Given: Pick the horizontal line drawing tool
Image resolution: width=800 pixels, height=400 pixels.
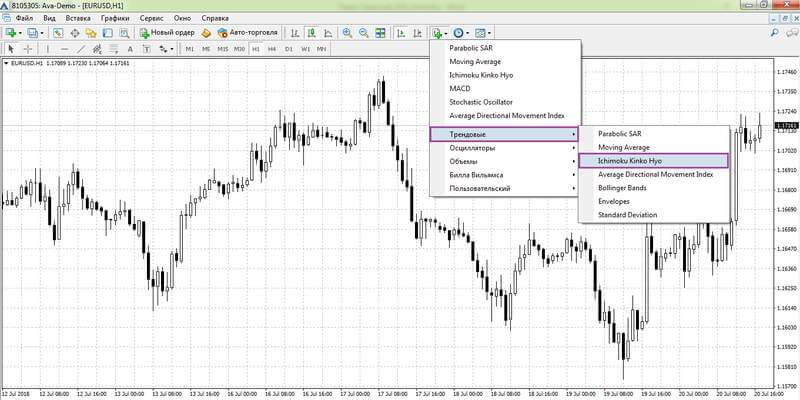Looking at the screenshot, I should coord(64,49).
